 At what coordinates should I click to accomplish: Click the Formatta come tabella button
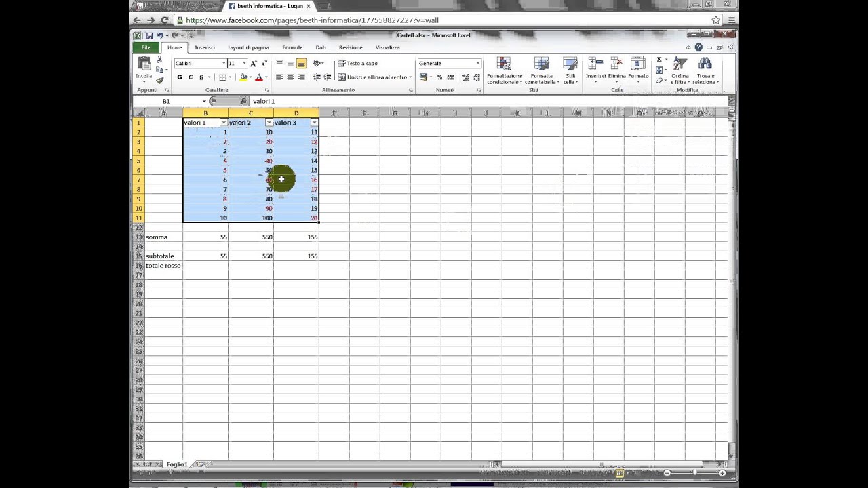[542, 71]
